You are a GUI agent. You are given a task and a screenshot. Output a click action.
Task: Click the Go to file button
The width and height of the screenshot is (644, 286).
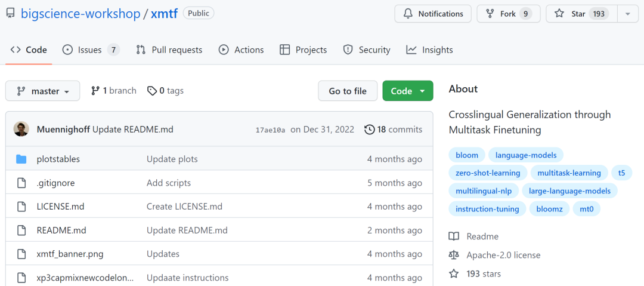(348, 91)
